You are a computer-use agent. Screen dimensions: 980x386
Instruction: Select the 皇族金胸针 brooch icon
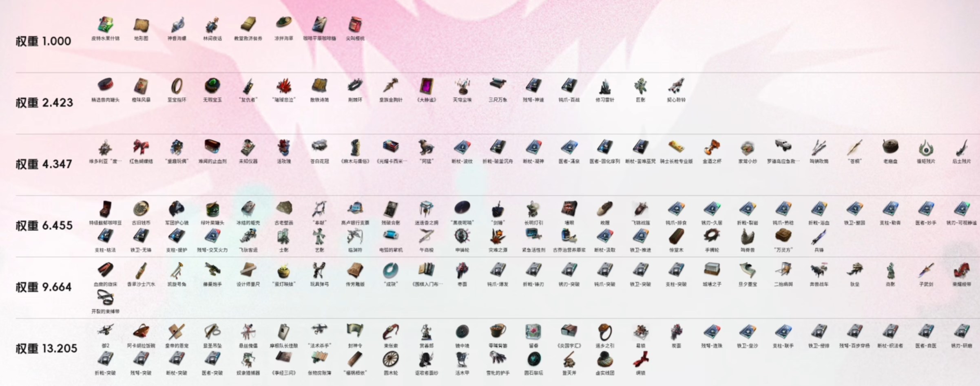391,86
